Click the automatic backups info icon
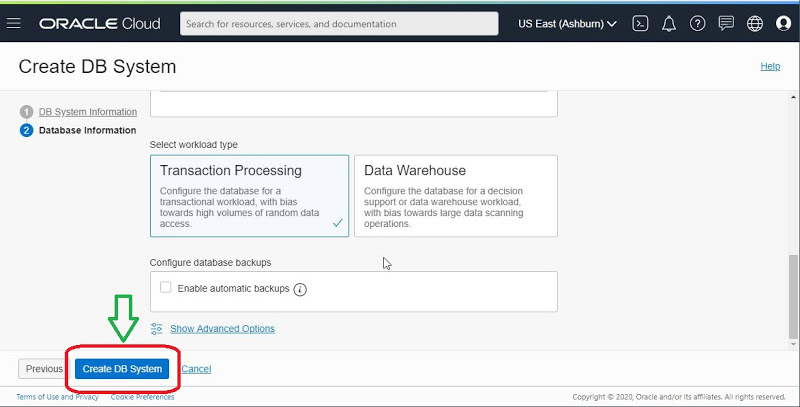 coord(300,289)
